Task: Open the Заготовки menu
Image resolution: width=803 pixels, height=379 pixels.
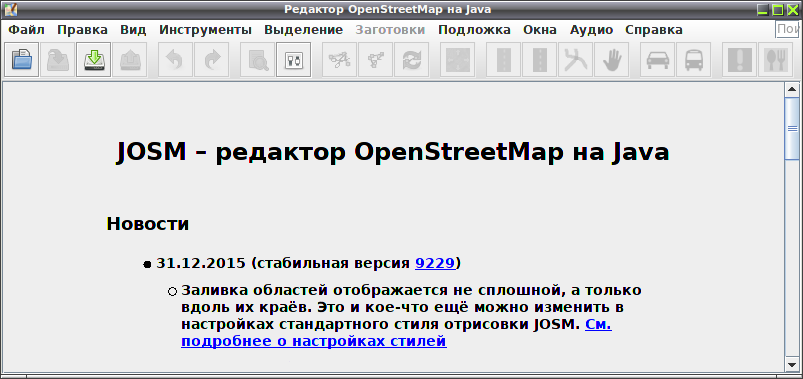Action: click(390, 30)
